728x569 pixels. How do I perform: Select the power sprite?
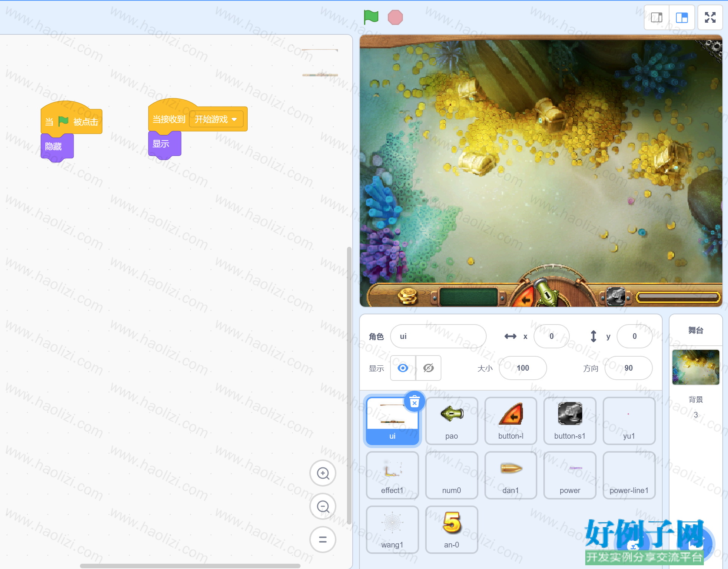pos(570,475)
